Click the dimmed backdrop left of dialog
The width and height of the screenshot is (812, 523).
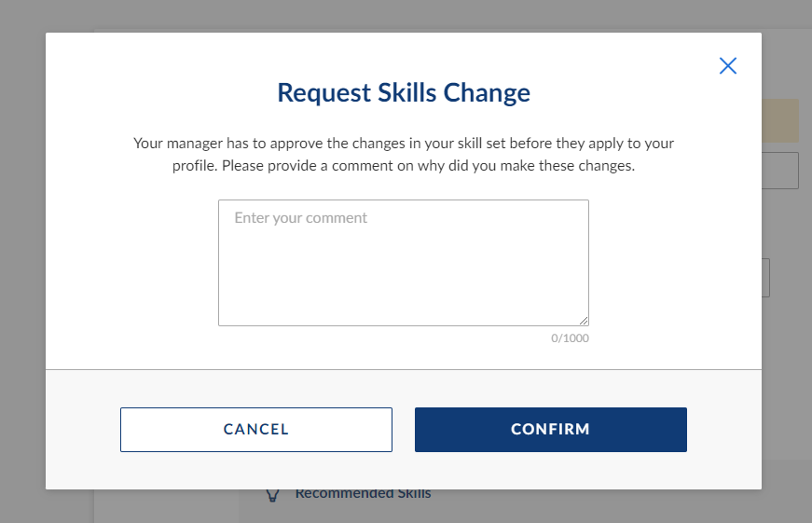22,261
